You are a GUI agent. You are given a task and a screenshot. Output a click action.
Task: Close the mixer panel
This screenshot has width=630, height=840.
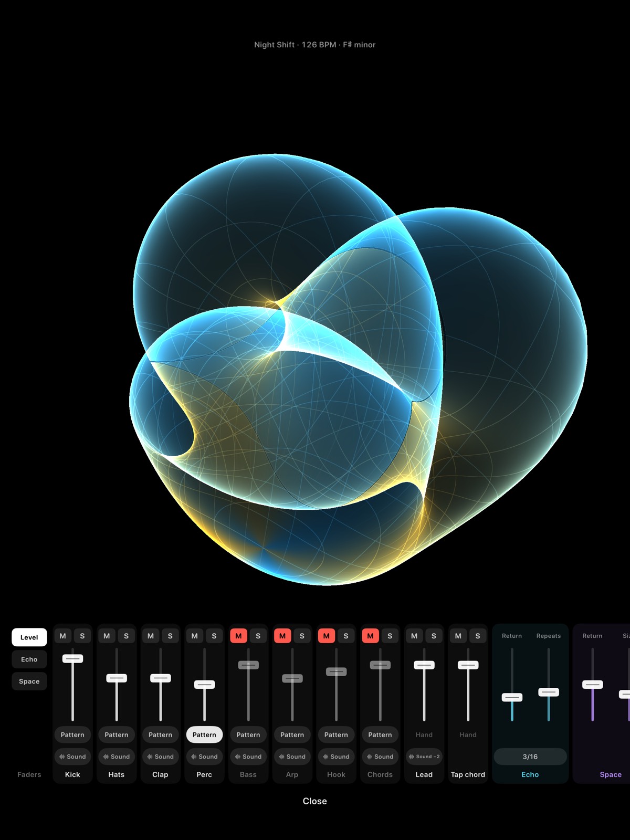315,801
